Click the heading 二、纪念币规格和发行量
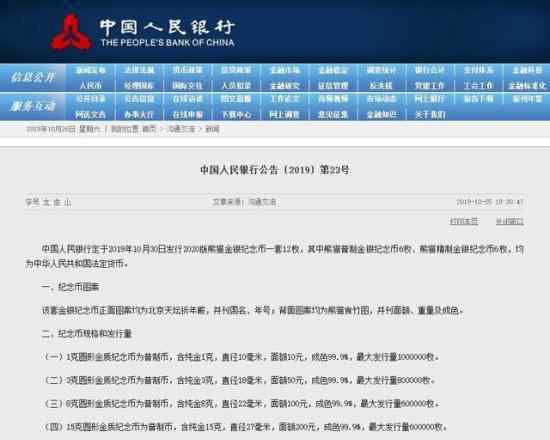550x440 pixels. tap(87, 333)
